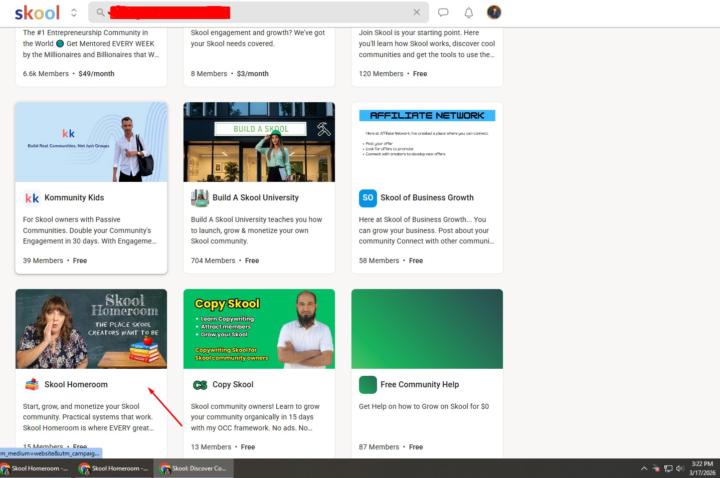The height and width of the screenshot is (478, 720).
Task: Open the chat messages icon
Action: pyautogui.click(x=443, y=13)
